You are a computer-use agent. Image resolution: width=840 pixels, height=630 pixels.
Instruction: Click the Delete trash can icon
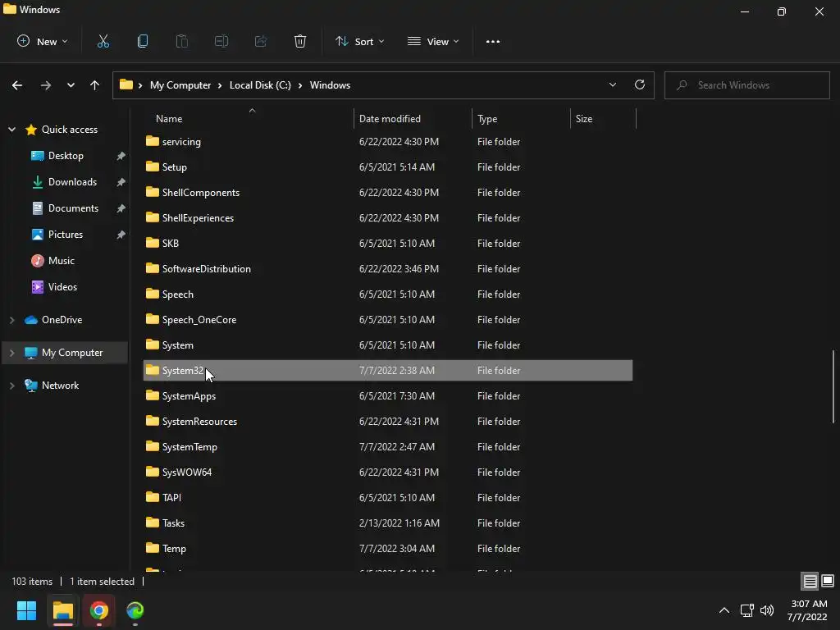pyautogui.click(x=300, y=41)
